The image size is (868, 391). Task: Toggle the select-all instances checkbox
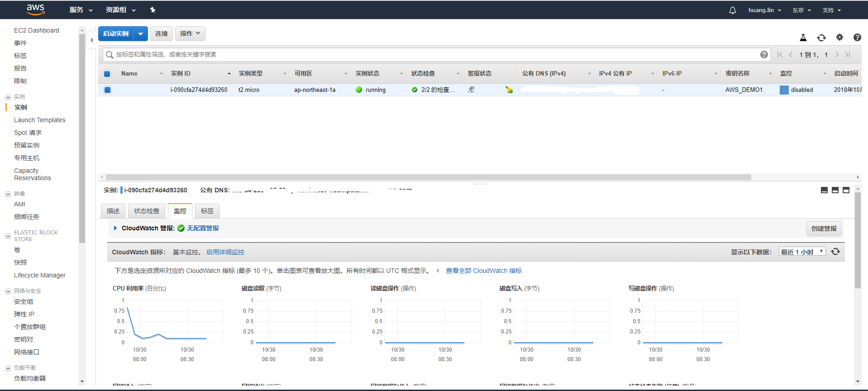[107, 74]
